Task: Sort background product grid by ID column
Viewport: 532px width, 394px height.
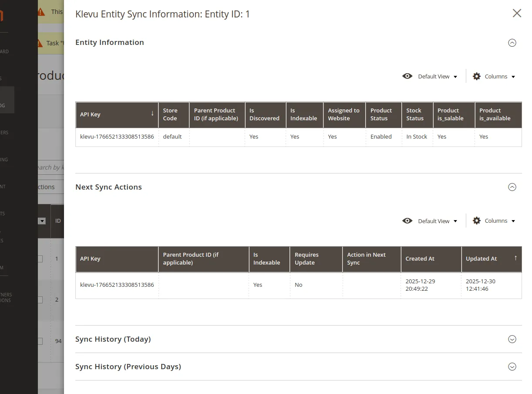Action: pyautogui.click(x=58, y=221)
